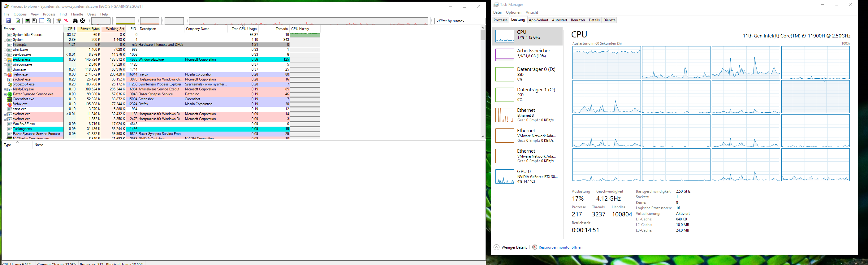Open the Properties toolbar icon

(58, 21)
